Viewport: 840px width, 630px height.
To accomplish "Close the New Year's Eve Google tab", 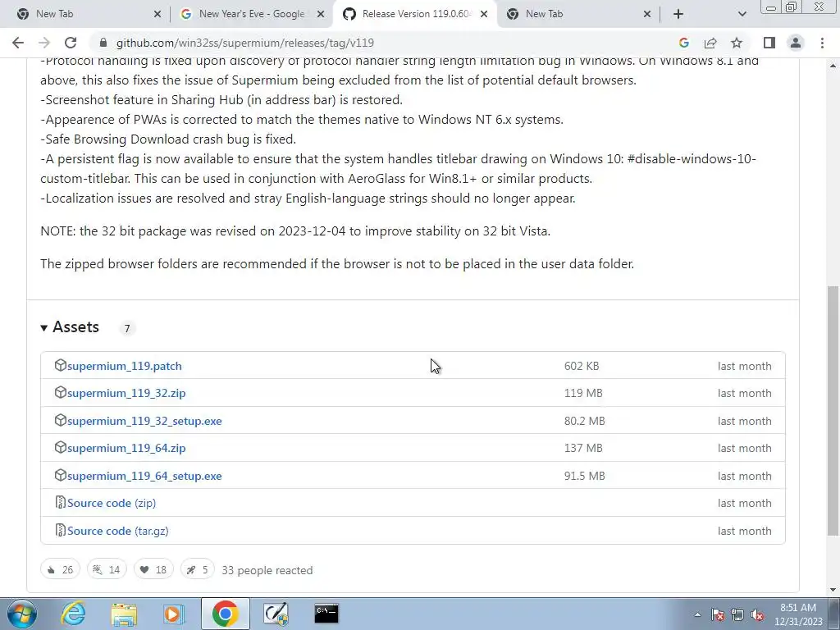I will (321, 14).
